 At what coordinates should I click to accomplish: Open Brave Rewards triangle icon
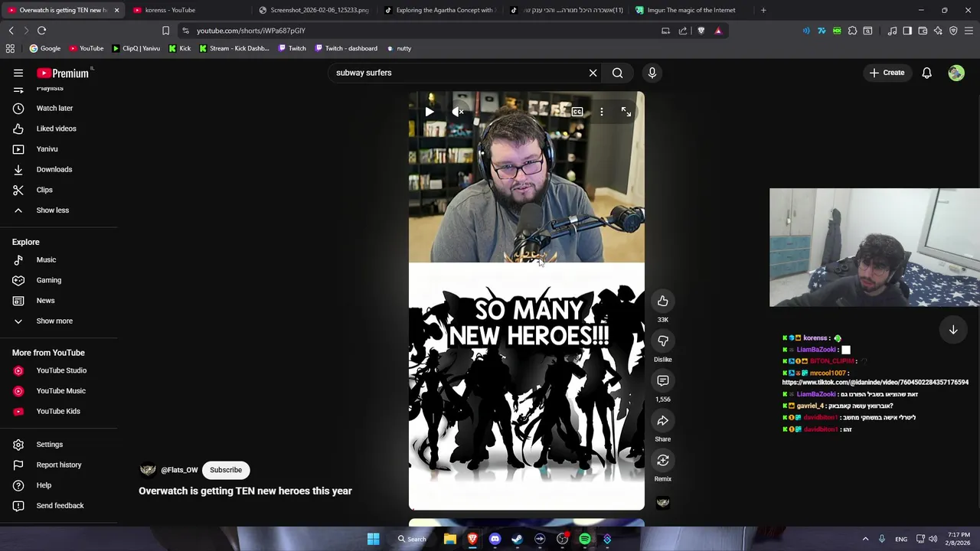pyautogui.click(x=718, y=31)
